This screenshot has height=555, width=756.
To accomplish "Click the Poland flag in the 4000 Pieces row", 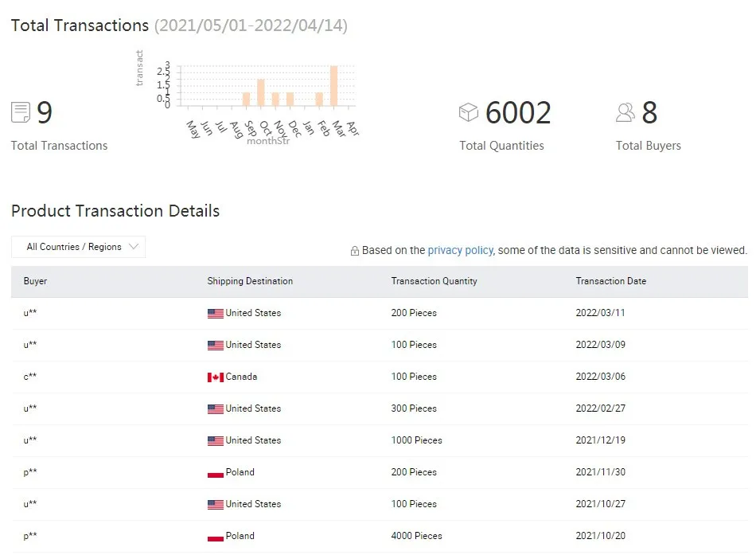I will click(215, 536).
